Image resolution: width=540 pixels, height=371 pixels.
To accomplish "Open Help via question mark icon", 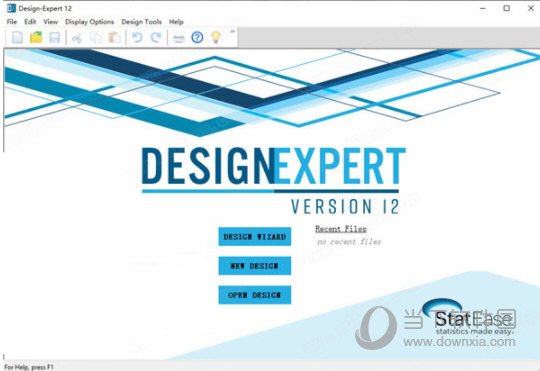I will 197,37.
